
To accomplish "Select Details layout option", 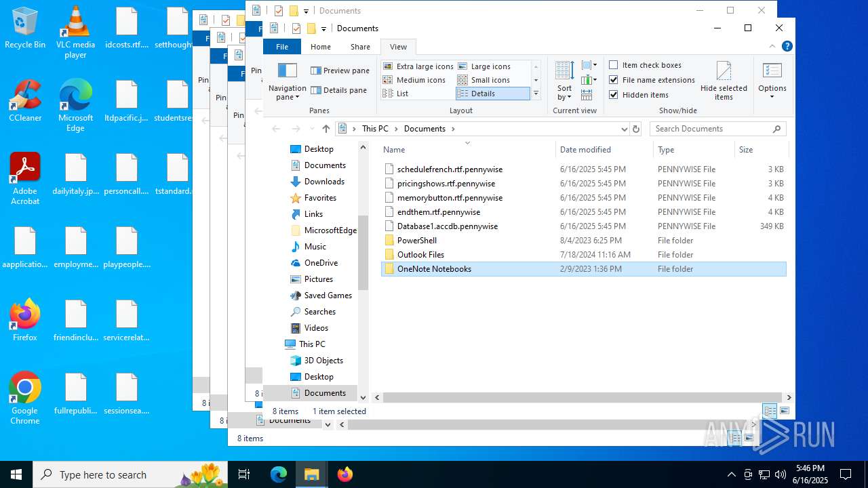I will pyautogui.click(x=493, y=94).
